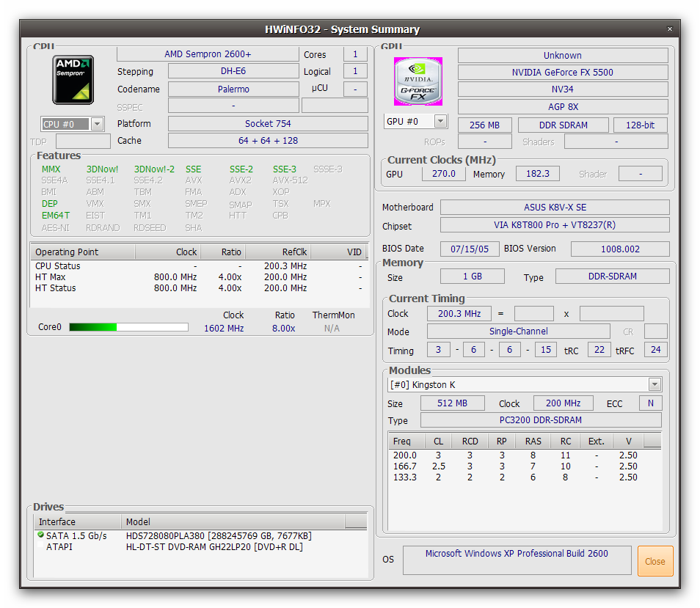Click the Model column header in Drives
This screenshot has height=608, width=700.
233,522
